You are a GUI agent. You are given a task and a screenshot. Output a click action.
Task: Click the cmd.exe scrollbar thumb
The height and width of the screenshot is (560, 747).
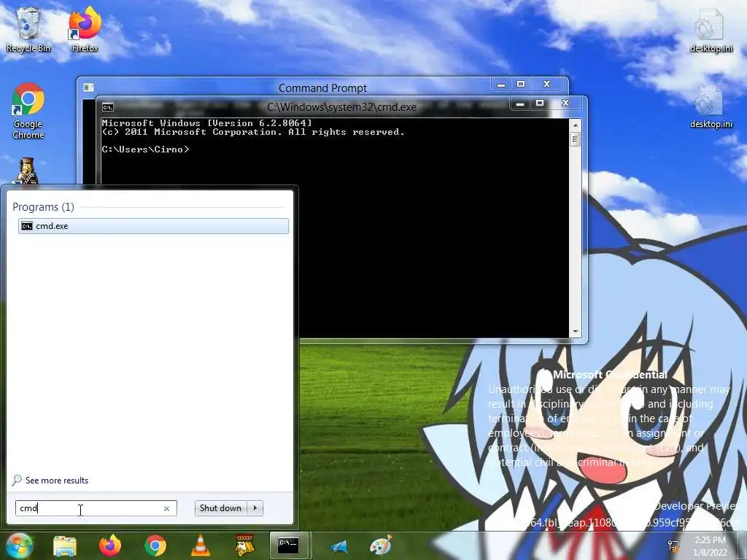click(575, 139)
